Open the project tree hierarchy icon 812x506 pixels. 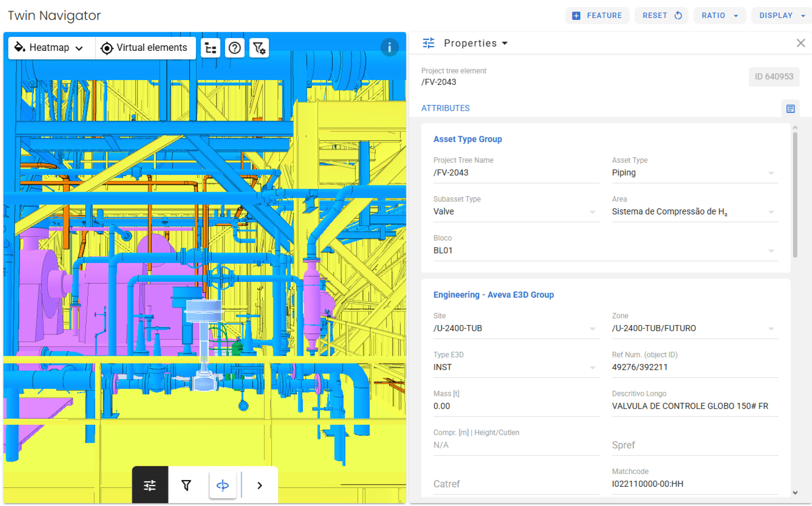coord(210,48)
